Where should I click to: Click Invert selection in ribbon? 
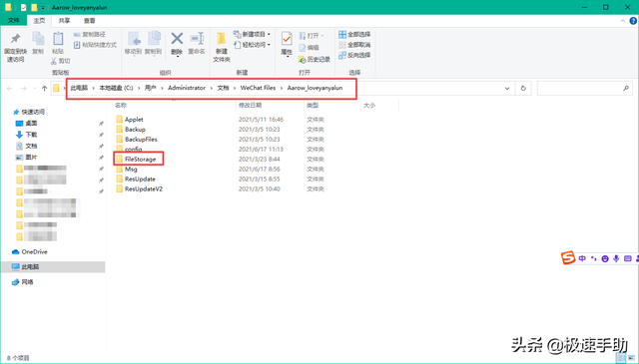[354, 55]
